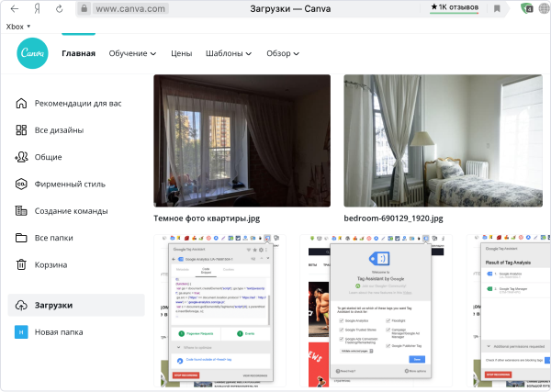Expand the Шаблоны dropdown menu
Viewport: 551px width, 392px height.
pos(229,53)
